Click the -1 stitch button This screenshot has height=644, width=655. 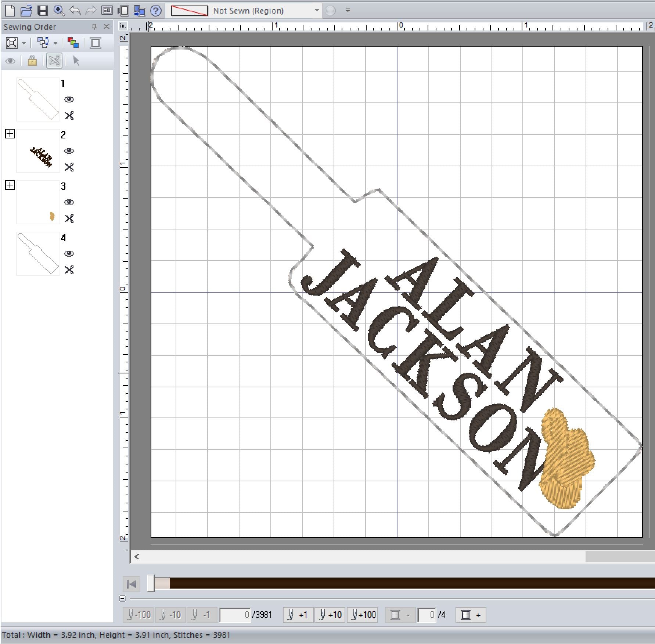click(202, 615)
